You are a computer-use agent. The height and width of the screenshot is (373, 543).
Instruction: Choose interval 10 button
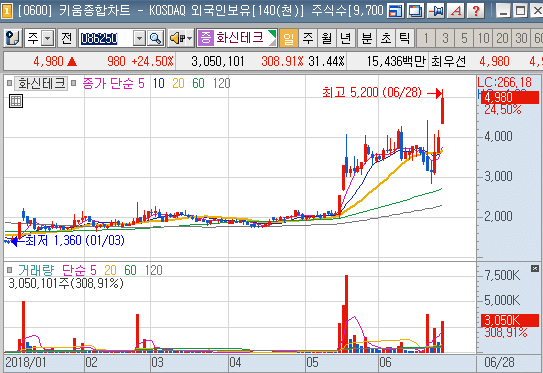(483, 38)
